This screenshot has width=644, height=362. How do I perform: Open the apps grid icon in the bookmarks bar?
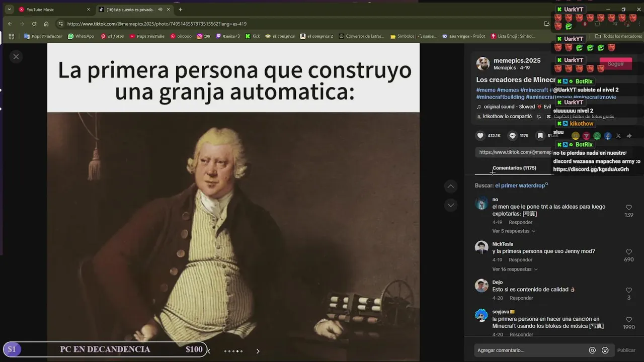12,36
